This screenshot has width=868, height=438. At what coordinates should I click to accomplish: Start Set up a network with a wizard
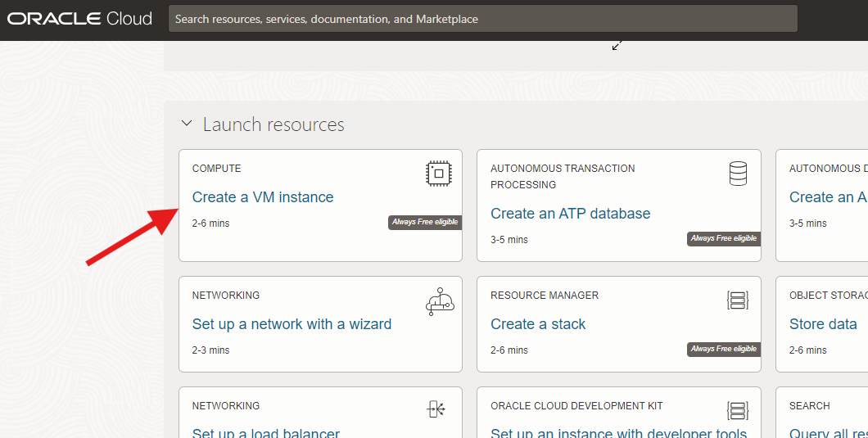(292, 324)
